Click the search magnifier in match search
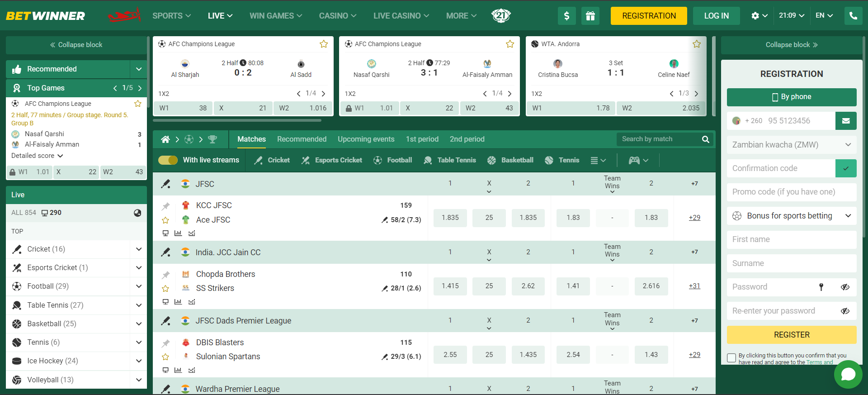Image resolution: width=868 pixels, height=395 pixels. tap(705, 139)
